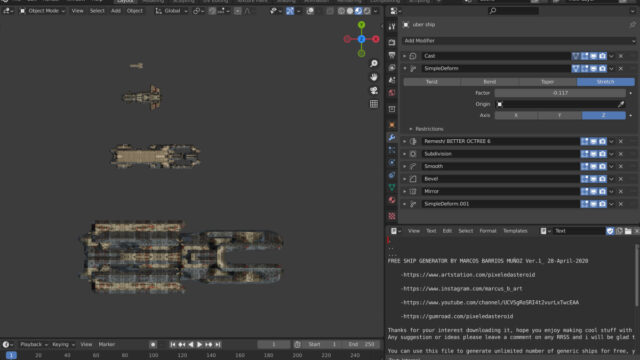Click the Factor value slider
Viewport: 640px width, 360px height.
(x=560, y=93)
